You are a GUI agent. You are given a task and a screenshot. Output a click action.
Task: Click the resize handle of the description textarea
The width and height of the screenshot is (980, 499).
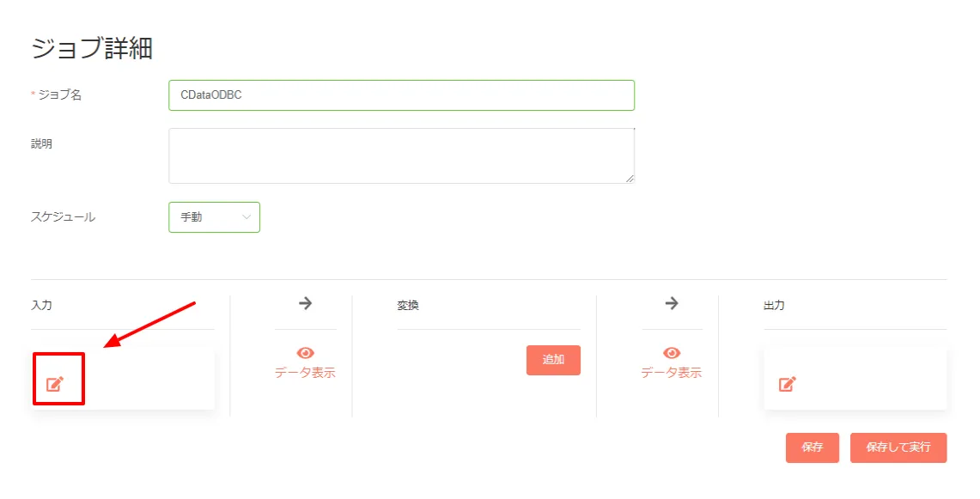(631, 179)
